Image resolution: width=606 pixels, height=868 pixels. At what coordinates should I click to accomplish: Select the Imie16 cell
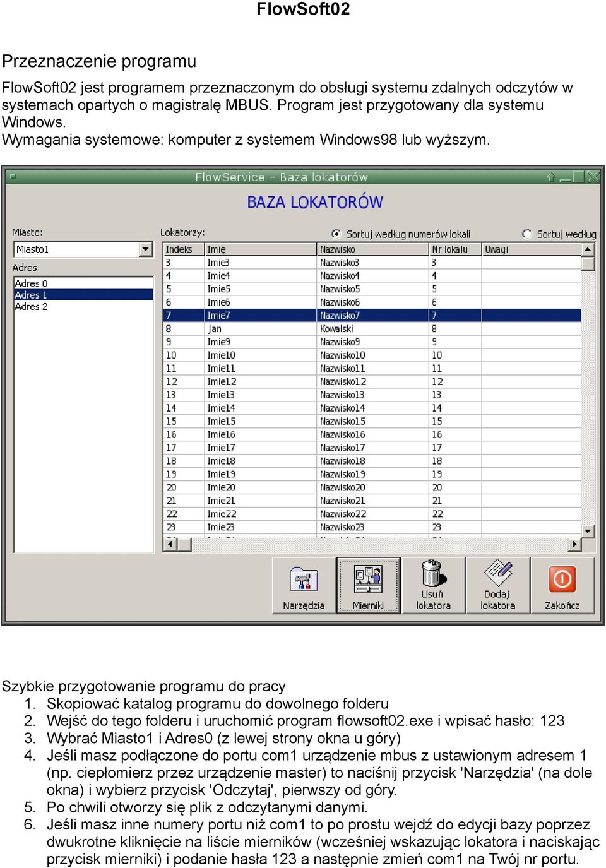click(x=260, y=434)
